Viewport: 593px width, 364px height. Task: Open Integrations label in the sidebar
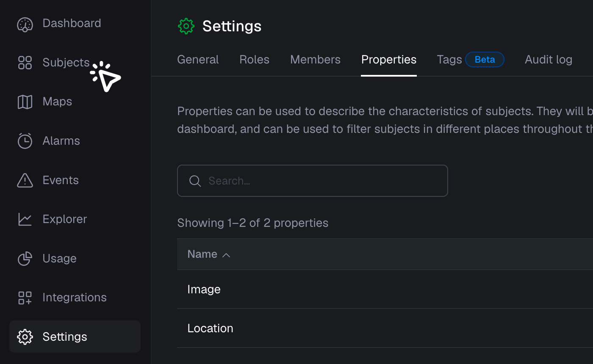tap(75, 297)
